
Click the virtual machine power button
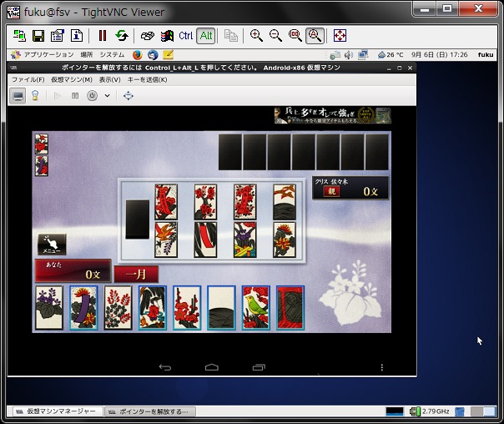(x=92, y=95)
